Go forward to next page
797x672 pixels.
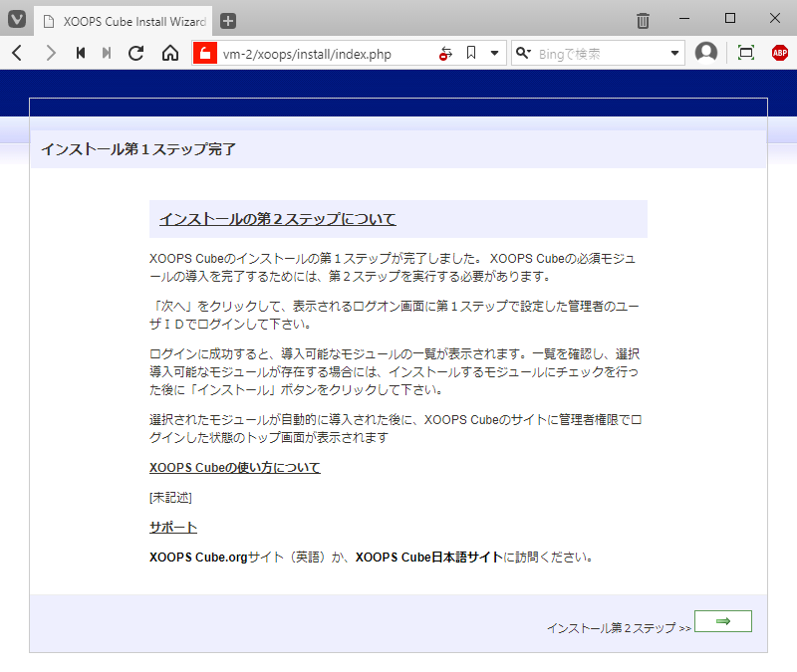tap(50, 53)
